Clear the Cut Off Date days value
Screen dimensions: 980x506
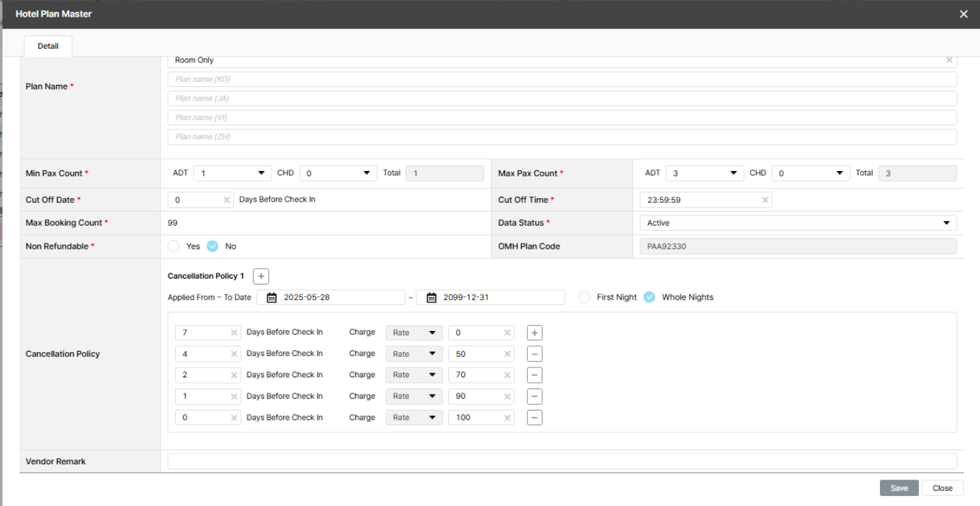[x=226, y=200]
